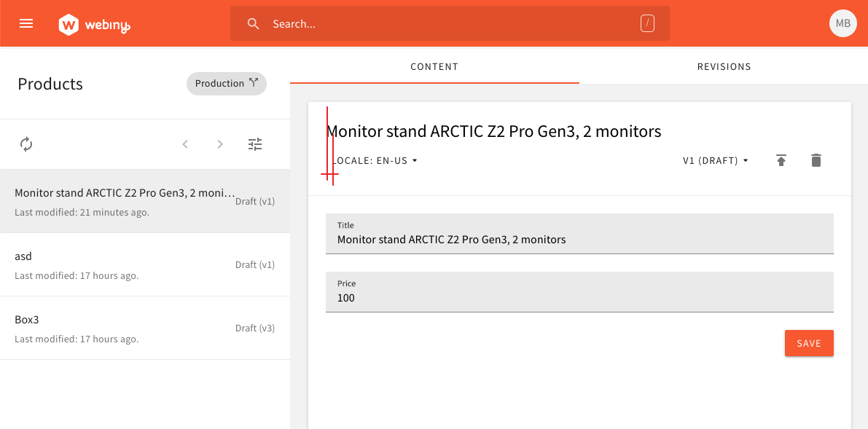Switch to the Content tab
Screen dimensions: 868x429
[434, 67]
